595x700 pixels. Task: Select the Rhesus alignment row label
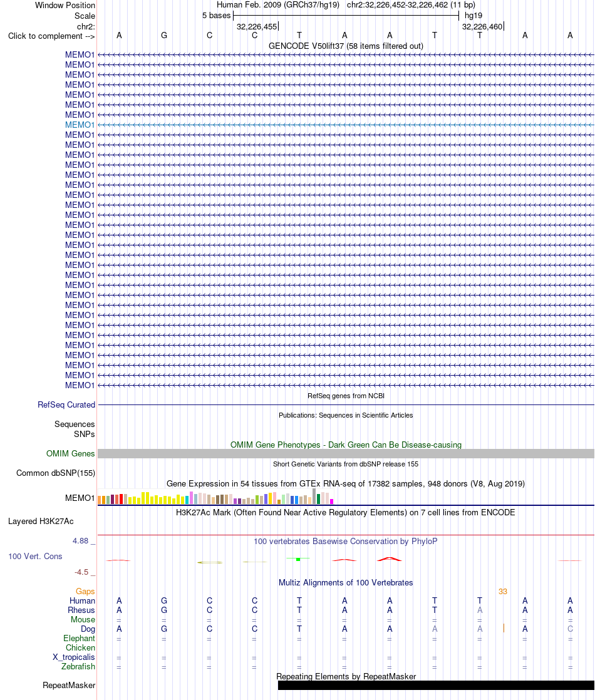coord(81,610)
